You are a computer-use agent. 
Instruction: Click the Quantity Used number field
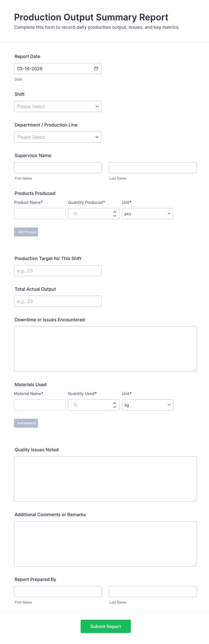click(x=93, y=405)
